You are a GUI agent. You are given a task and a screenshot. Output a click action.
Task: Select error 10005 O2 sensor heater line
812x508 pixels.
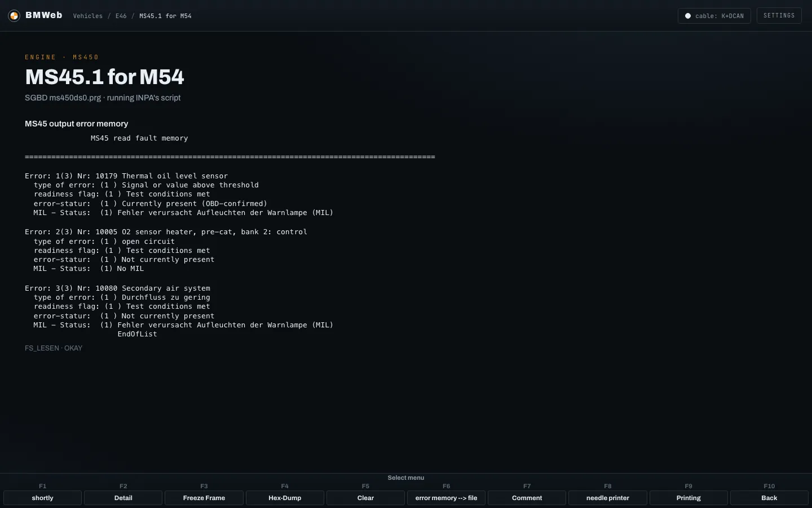coord(166,232)
